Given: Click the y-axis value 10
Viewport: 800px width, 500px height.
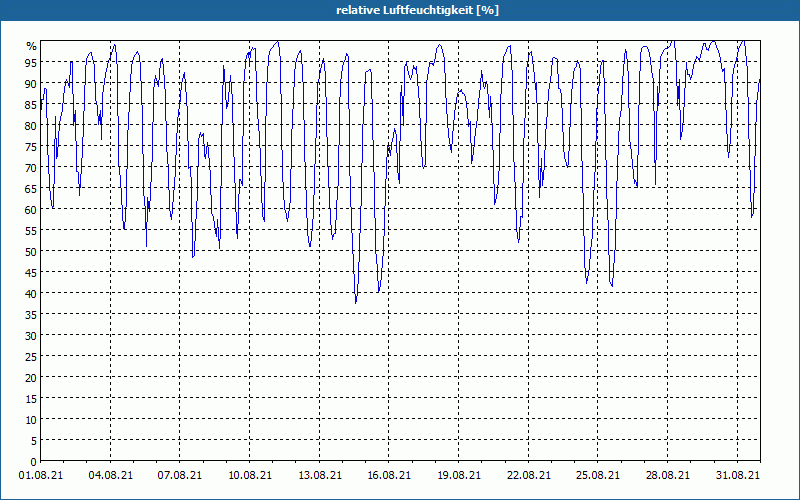Looking at the screenshot, I should click(x=31, y=420).
